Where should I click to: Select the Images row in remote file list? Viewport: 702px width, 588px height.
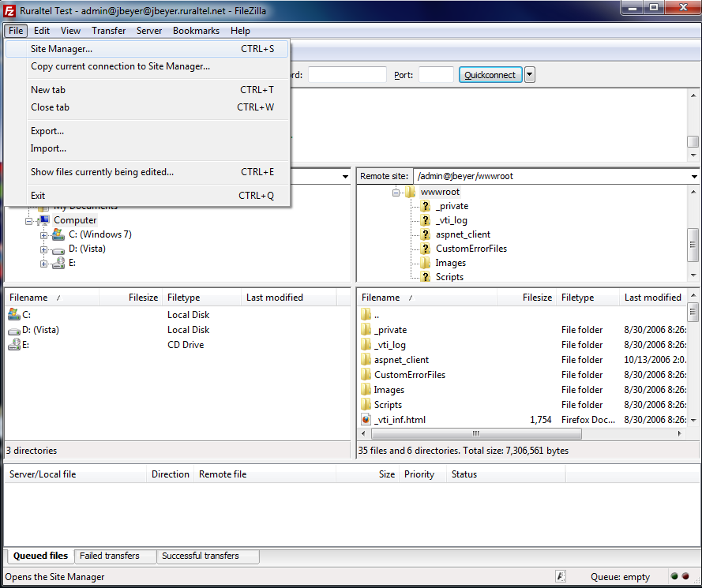(x=523, y=390)
